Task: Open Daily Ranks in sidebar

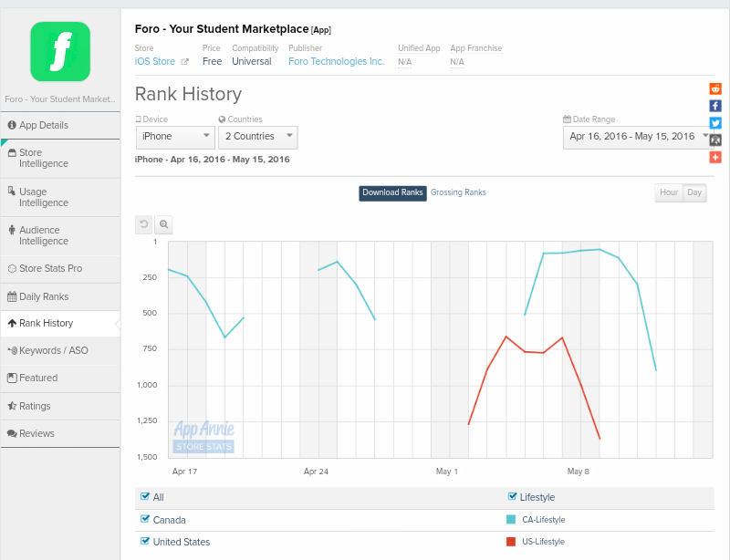Action: [x=44, y=296]
